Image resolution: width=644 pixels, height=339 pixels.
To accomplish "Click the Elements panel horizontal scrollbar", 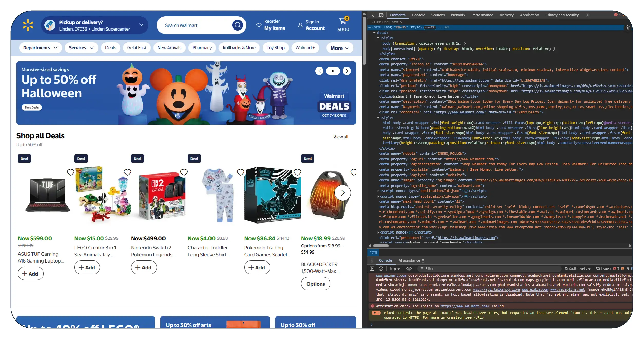I will coord(381,246).
